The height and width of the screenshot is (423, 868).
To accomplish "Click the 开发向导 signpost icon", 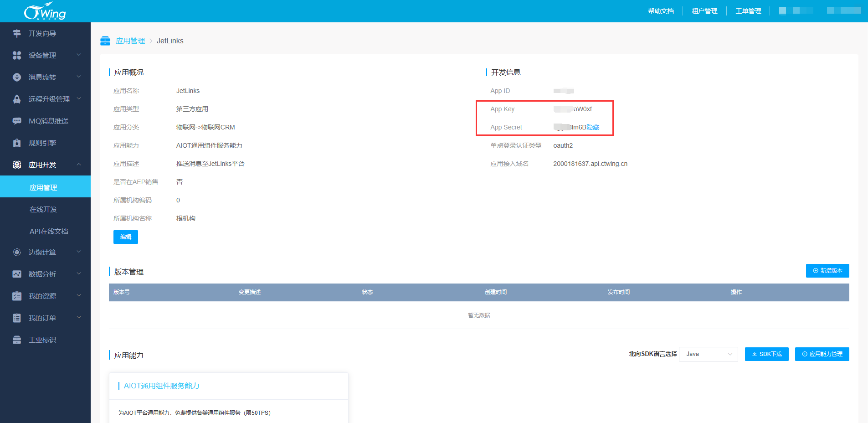I will [17, 33].
